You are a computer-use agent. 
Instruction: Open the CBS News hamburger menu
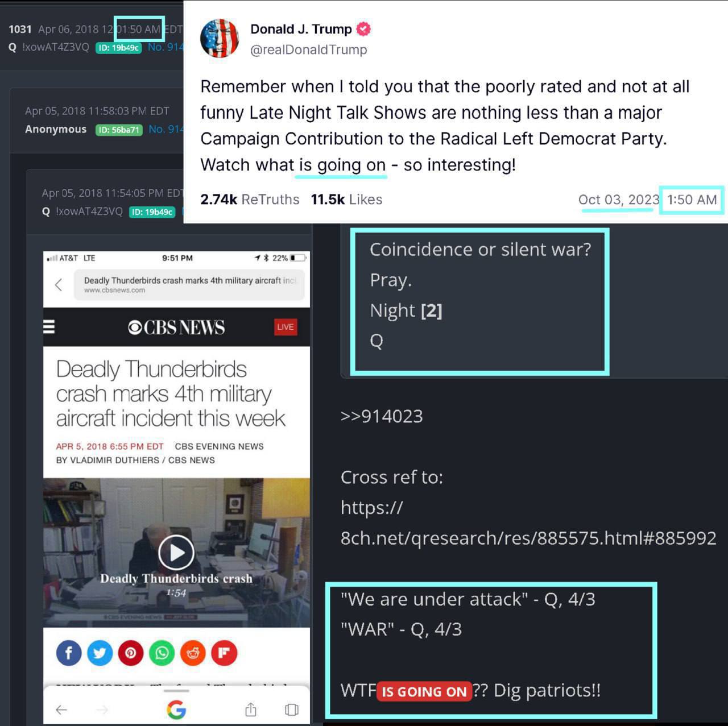(49, 327)
